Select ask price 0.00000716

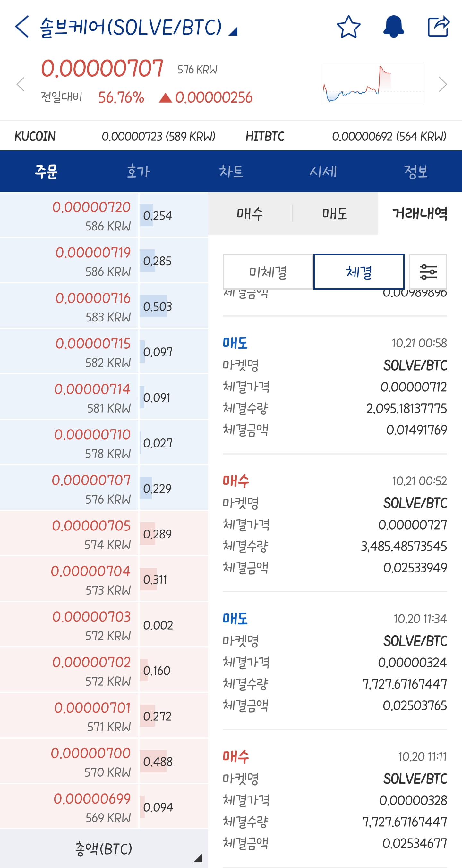click(69, 306)
